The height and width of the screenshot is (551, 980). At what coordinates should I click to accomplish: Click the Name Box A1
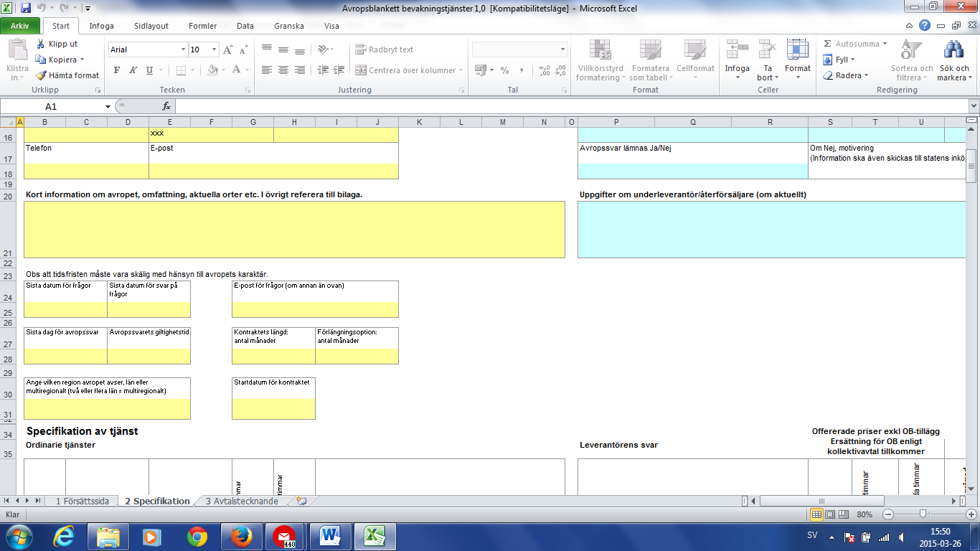tap(50, 106)
